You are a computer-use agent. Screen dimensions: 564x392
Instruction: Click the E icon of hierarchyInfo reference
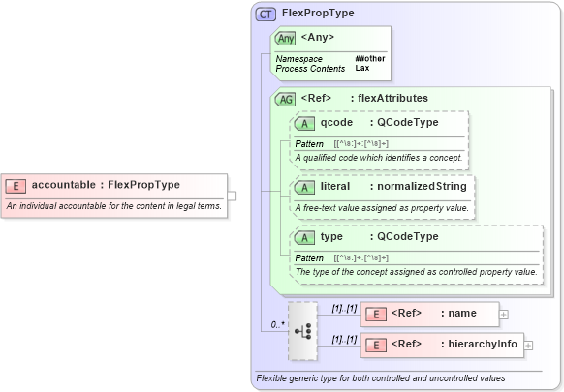pyautogui.click(x=376, y=346)
